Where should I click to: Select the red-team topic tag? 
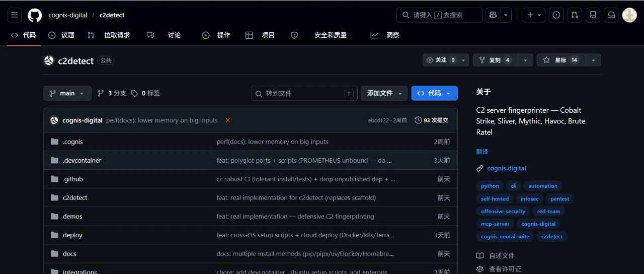click(548, 211)
